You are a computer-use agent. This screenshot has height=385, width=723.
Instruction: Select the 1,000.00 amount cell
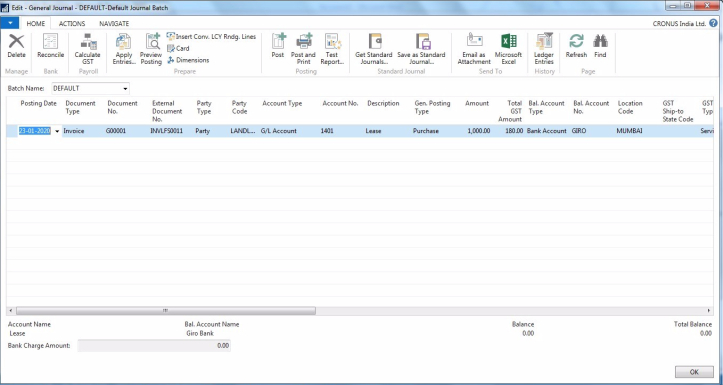pyautogui.click(x=479, y=131)
